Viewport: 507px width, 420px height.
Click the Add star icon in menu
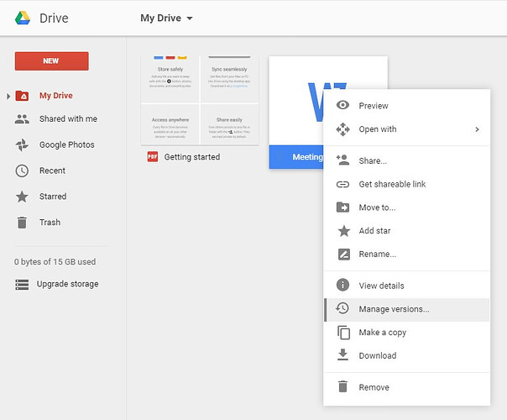point(343,231)
